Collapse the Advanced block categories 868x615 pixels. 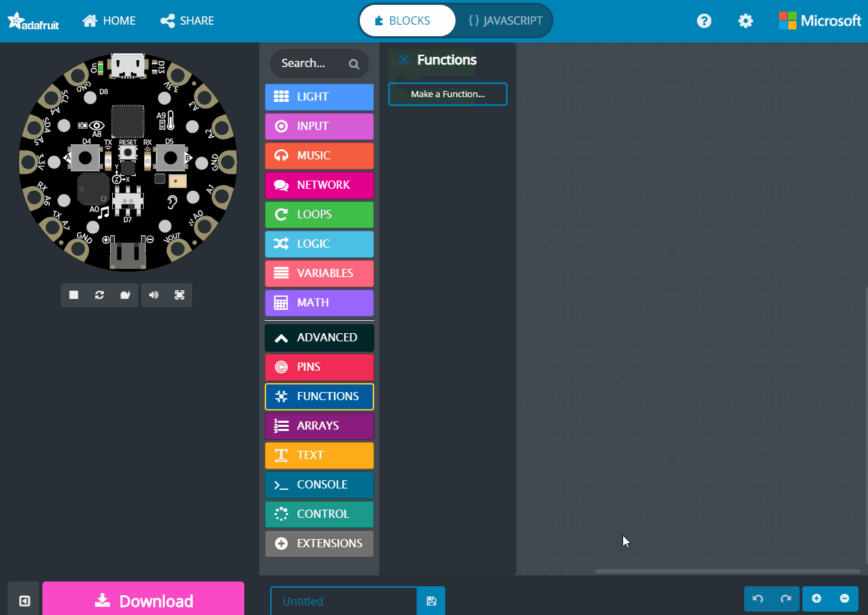(x=319, y=337)
